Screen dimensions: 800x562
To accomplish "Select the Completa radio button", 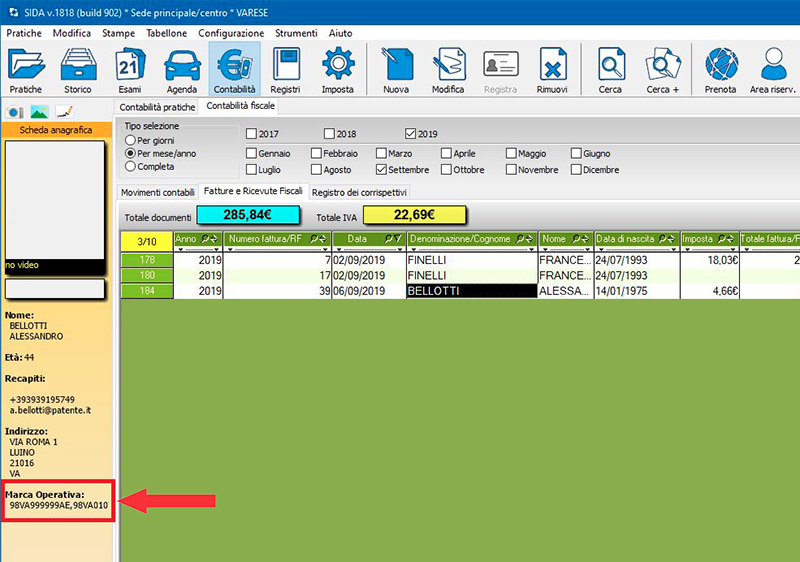I will coord(130,166).
